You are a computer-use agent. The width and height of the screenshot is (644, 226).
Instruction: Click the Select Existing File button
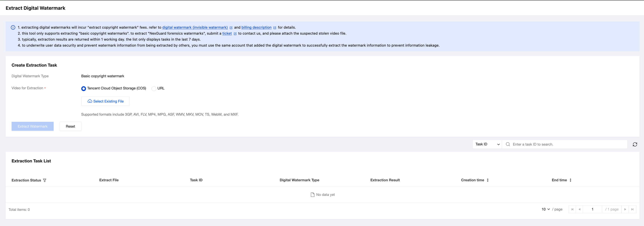[105, 101]
